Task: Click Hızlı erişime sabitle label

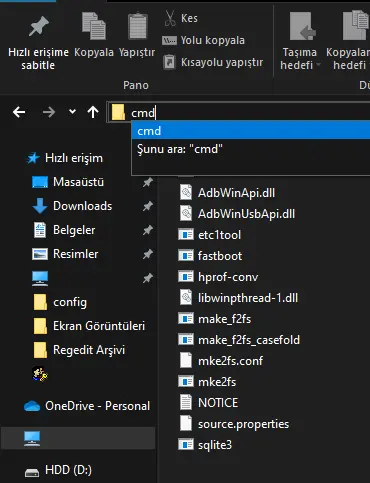Action: (x=38, y=59)
